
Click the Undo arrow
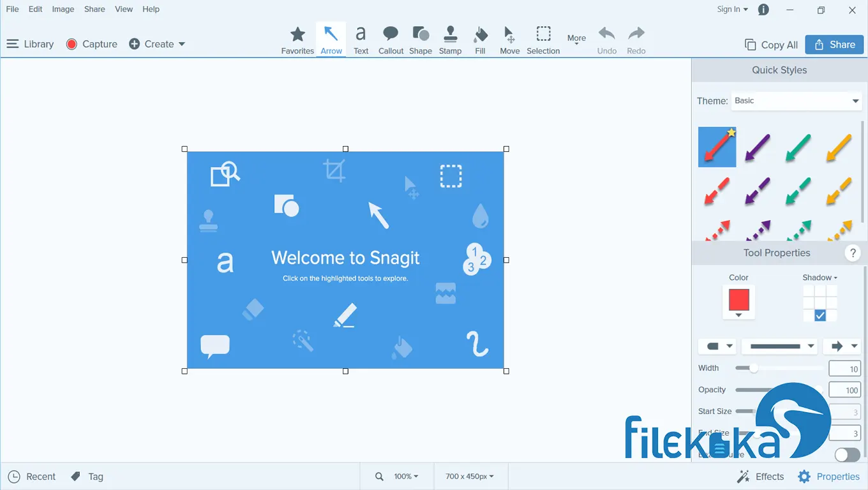(x=607, y=40)
